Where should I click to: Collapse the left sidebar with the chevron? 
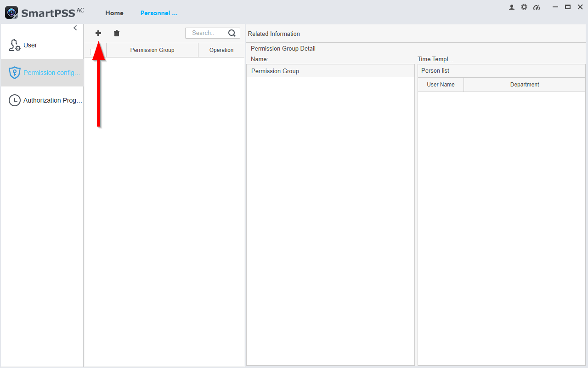(x=75, y=28)
